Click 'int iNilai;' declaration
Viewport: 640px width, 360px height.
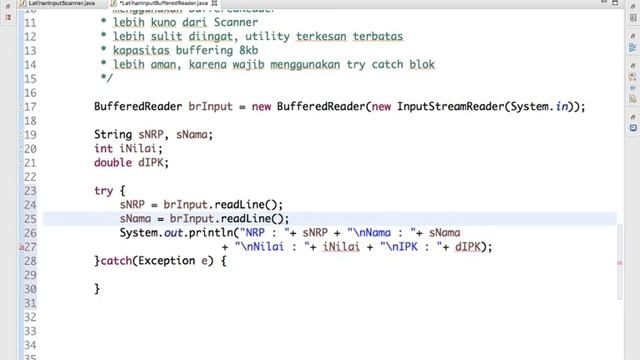128,149
